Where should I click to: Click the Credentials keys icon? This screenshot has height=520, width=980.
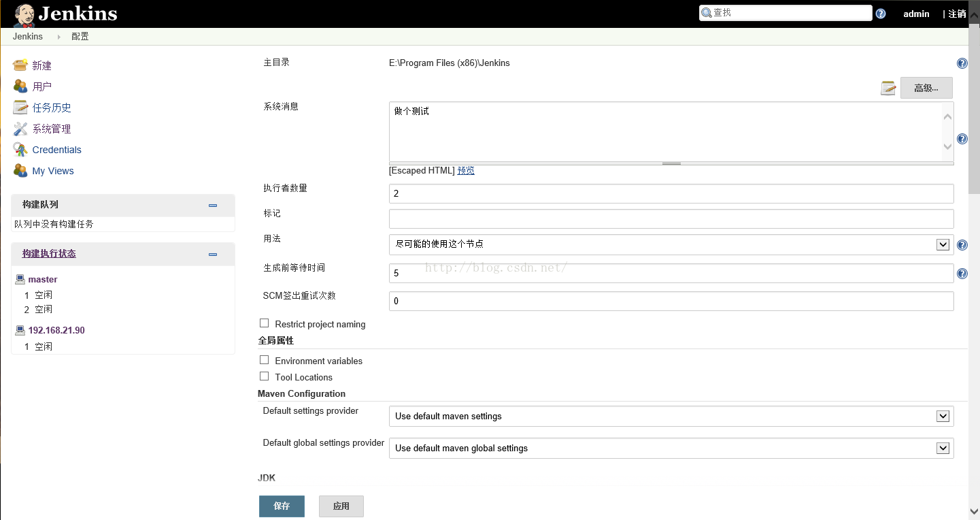(20, 150)
